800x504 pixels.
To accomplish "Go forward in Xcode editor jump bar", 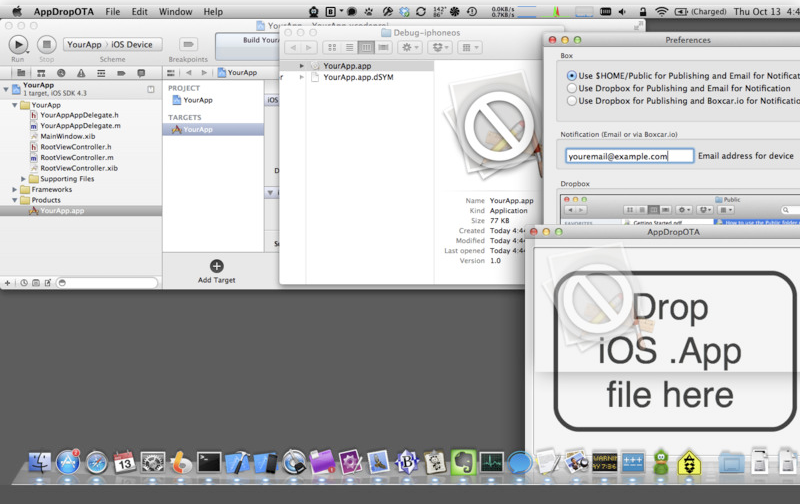I will (204, 73).
